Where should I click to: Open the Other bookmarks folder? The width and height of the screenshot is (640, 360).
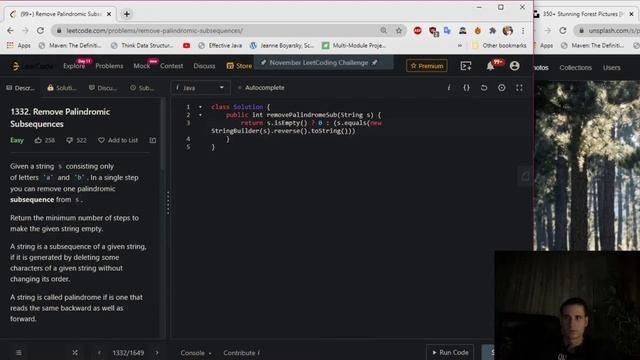pos(499,46)
